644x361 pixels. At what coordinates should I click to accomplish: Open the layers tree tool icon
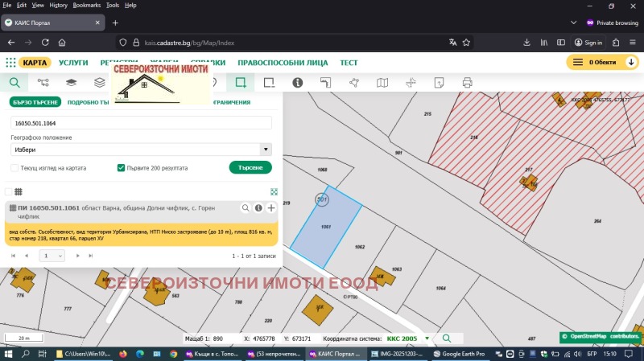click(x=43, y=83)
